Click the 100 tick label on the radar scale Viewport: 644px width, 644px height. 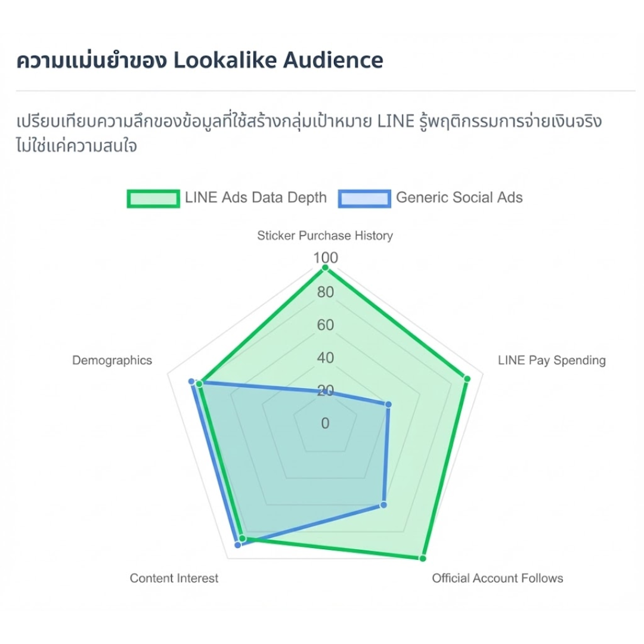326,258
